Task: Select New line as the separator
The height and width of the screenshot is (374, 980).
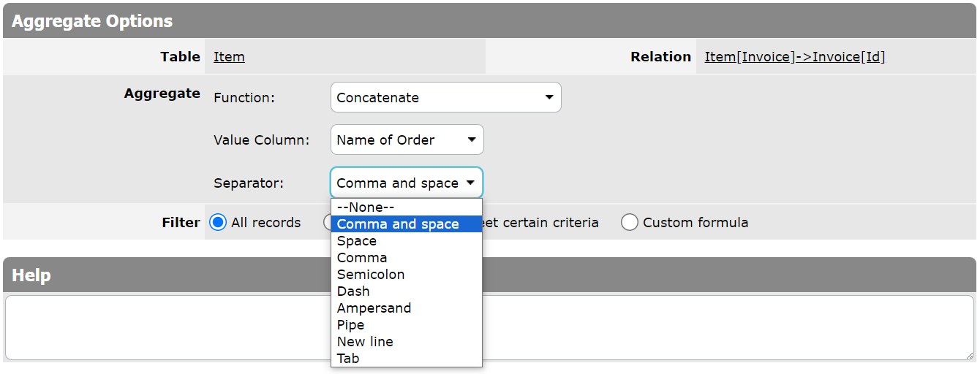Action: [407, 342]
